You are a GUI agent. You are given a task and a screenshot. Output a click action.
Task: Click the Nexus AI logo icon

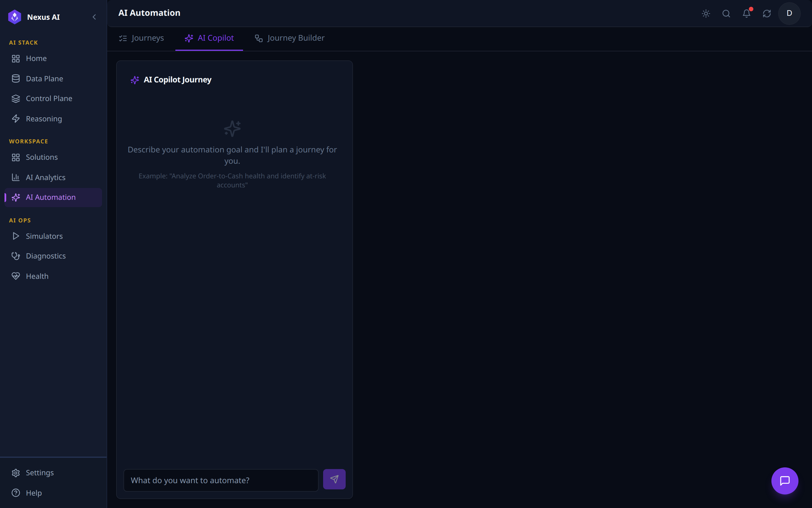click(x=15, y=17)
